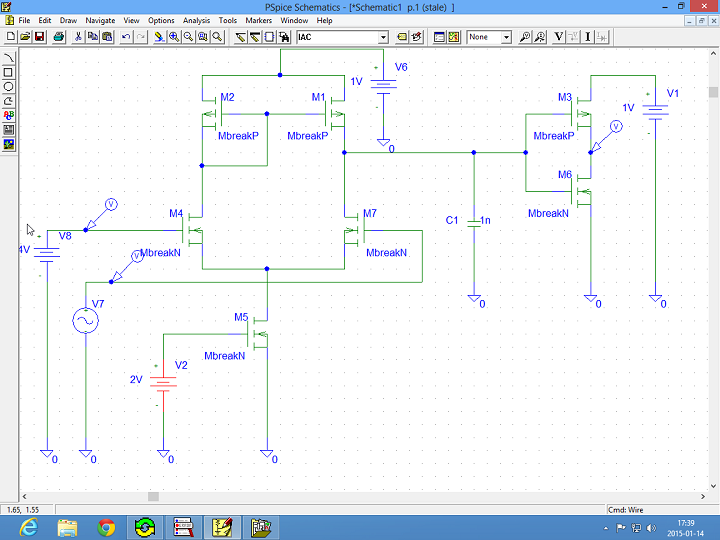Click the Insert Picture tool icon

[x=9, y=144]
